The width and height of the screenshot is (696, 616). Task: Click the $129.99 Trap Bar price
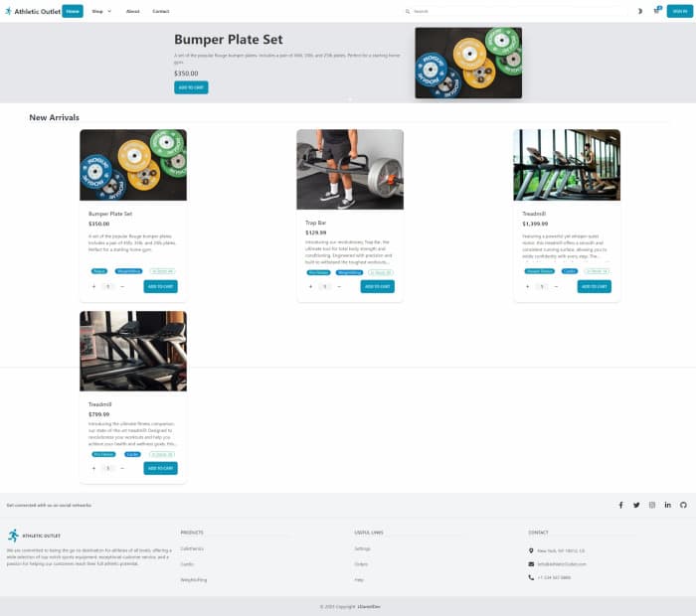coord(315,232)
